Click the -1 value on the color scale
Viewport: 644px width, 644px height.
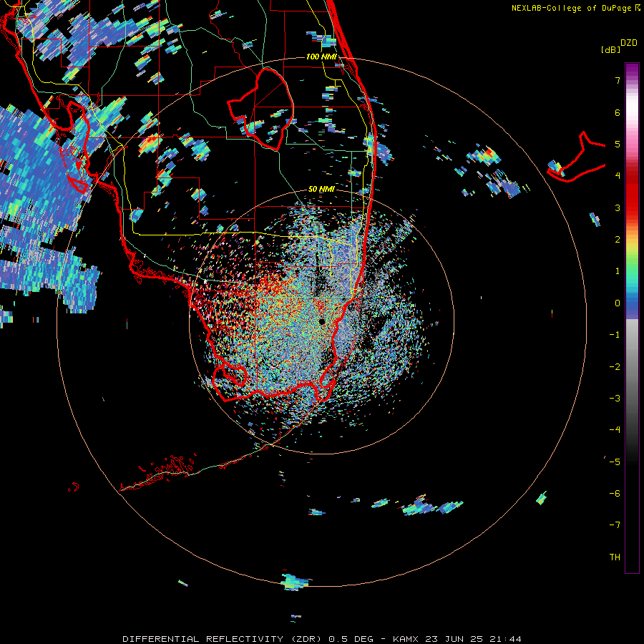point(615,335)
